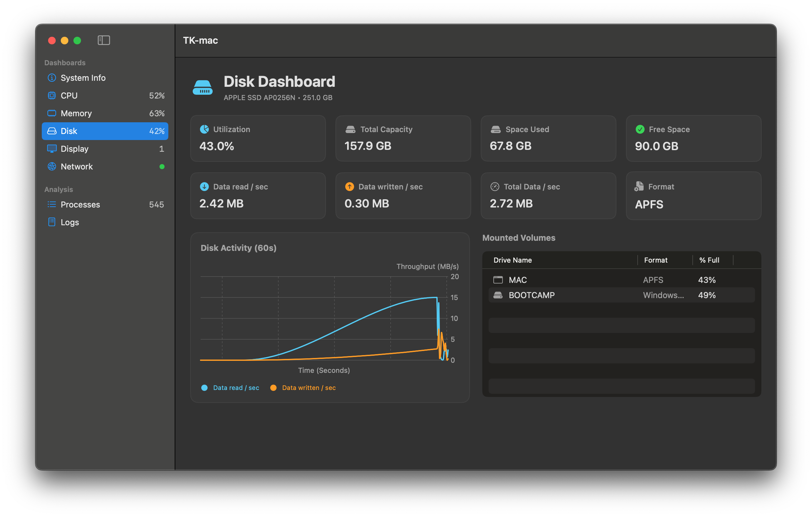Click the Free Space green checkmark icon

point(640,129)
